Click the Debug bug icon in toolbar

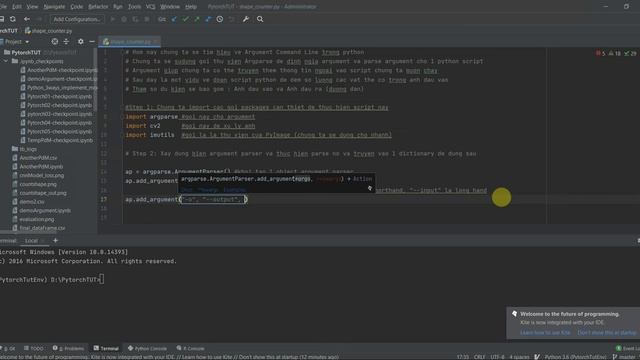[124, 19]
